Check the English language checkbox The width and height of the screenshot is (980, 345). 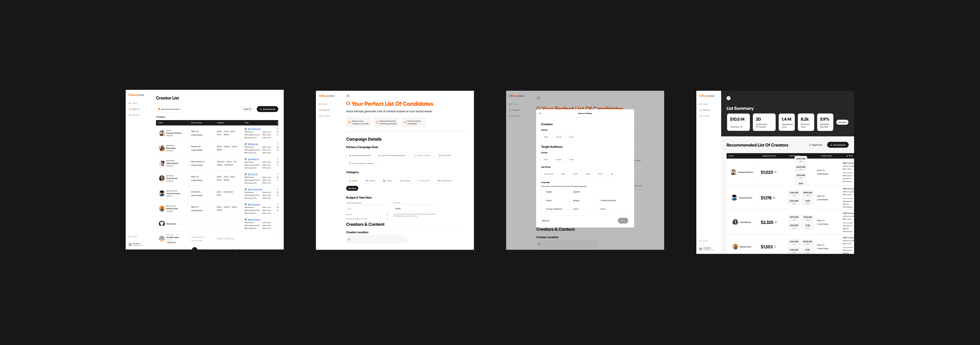click(x=543, y=192)
